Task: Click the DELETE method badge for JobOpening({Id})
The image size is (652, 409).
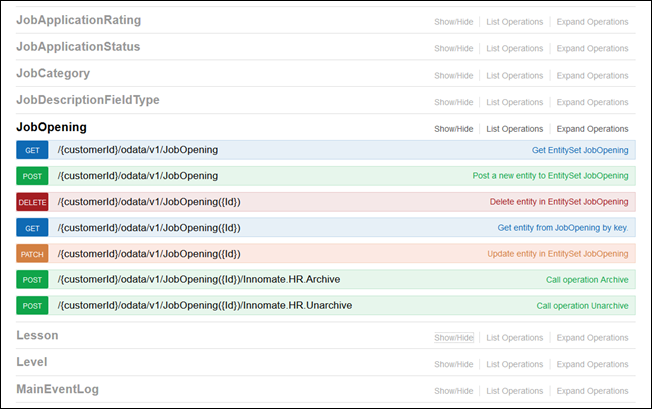Action: 31,202
